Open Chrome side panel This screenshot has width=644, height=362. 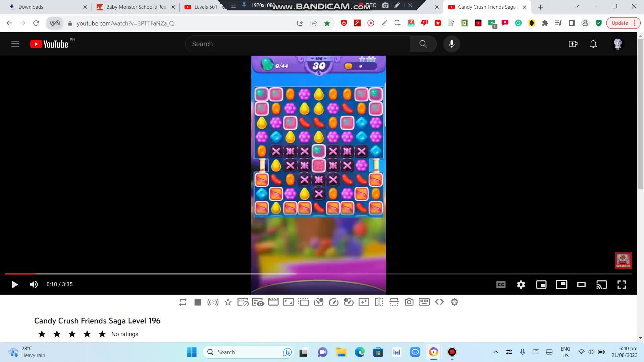point(572,23)
